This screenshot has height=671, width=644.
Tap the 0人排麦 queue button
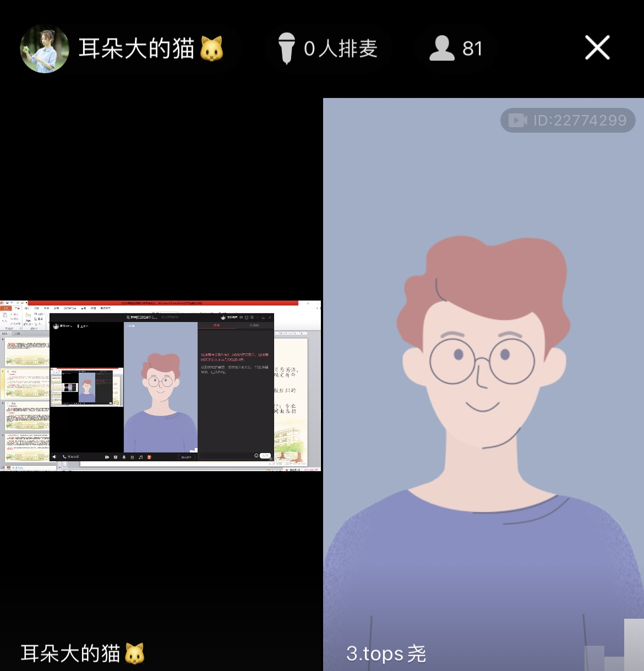(x=340, y=48)
